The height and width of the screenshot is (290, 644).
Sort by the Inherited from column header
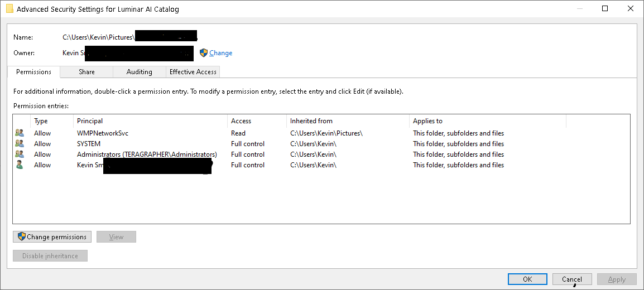pos(348,121)
